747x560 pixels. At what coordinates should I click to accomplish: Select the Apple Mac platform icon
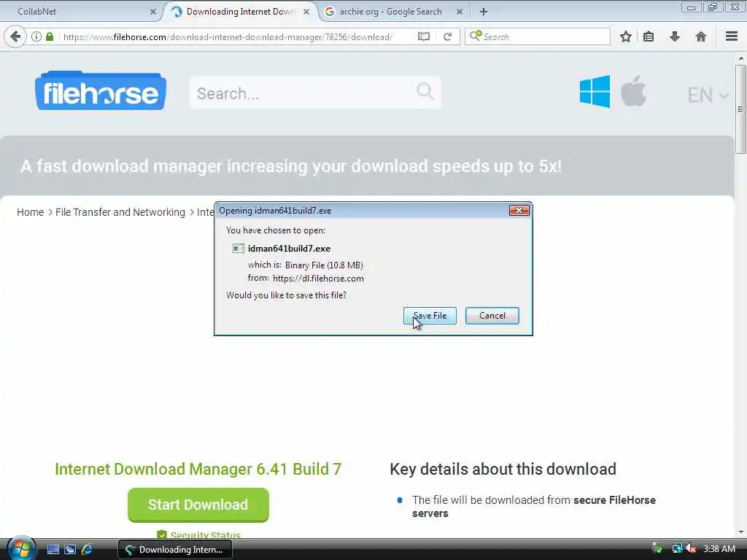point(633,90)
